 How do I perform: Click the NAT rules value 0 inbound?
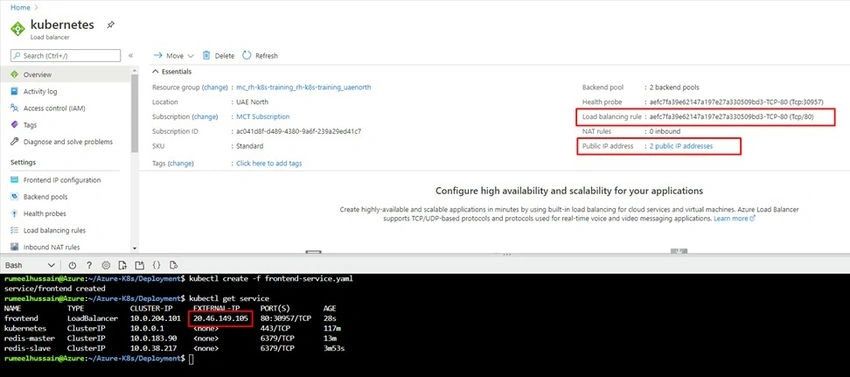665,131
